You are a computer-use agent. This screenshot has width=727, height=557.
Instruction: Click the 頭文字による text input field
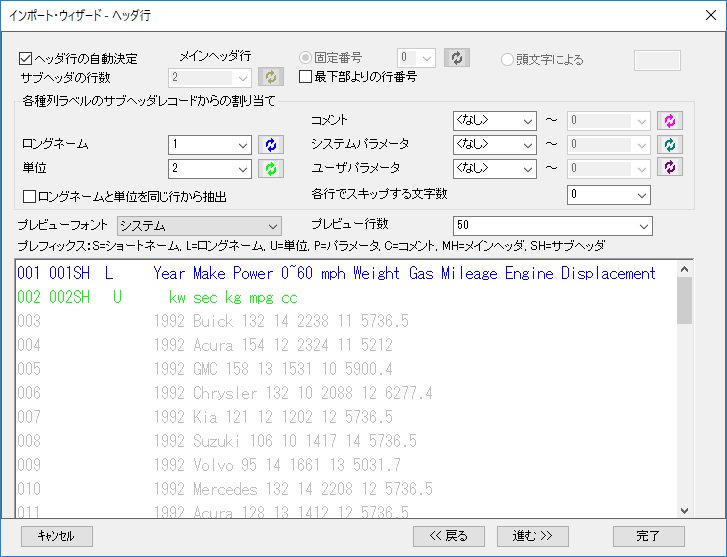click(657, 60)
